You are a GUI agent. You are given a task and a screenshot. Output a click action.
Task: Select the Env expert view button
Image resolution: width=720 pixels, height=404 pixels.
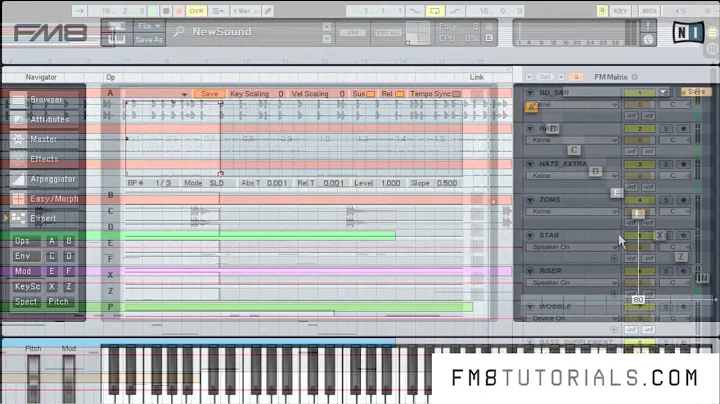pos(27,256)
